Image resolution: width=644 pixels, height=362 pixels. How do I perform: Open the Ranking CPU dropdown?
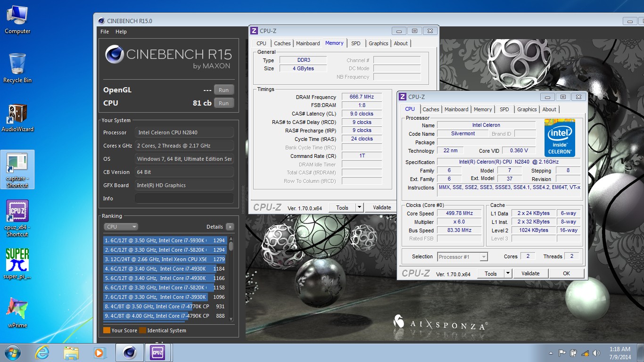[121, 227]
